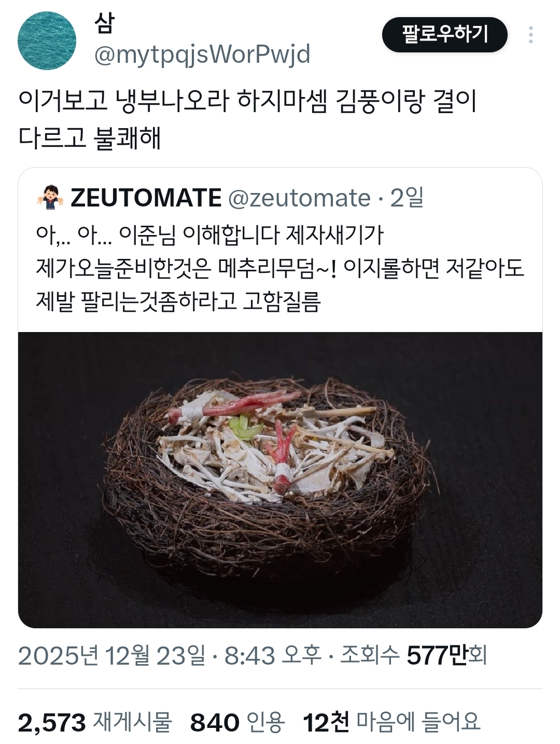Show the 840 인용 quotes list
Image resolution: width=560 pixels, height=744 pixels.
237,722
